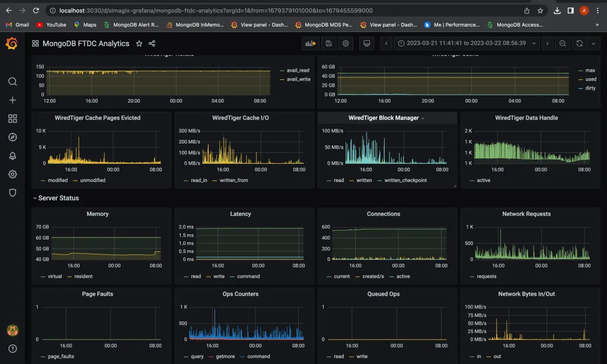Toggle the written_checkpoint series visibility
Screen dimensions: 607x364
tap(405, 180)
